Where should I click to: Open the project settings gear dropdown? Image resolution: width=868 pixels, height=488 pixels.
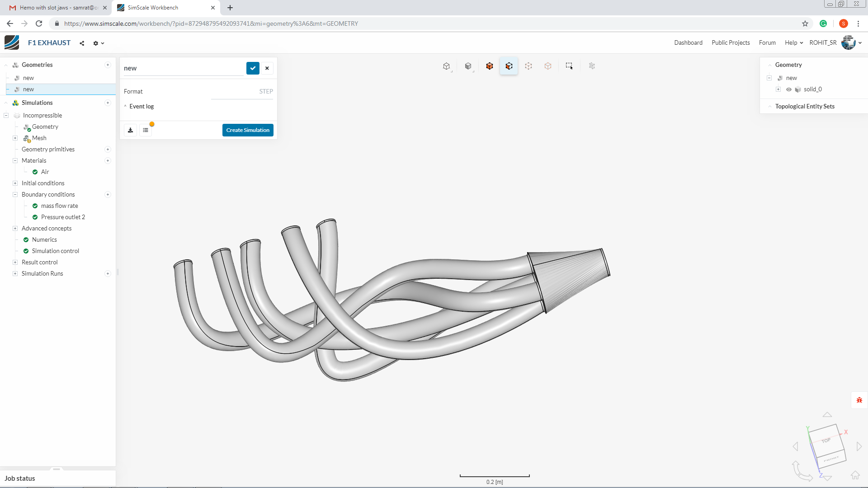point(98,43)
